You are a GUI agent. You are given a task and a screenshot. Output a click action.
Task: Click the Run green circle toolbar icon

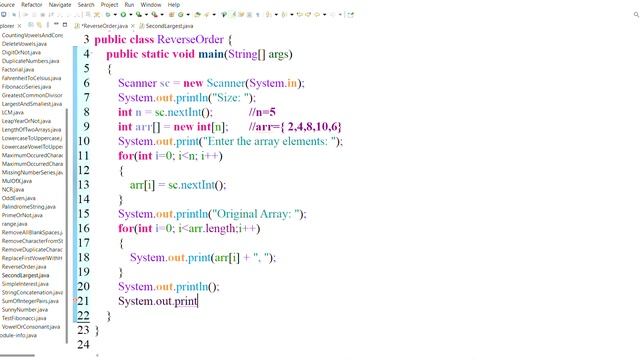(123, 15)
